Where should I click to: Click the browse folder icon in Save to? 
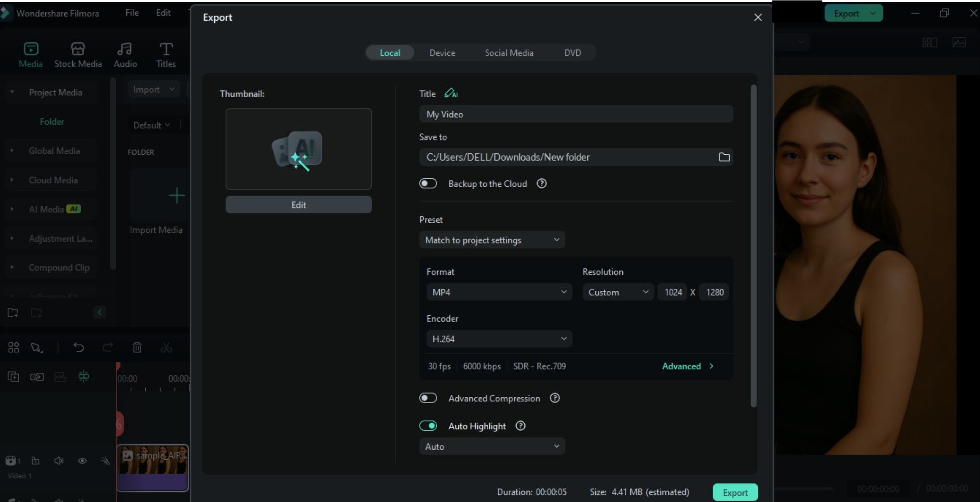724,157
